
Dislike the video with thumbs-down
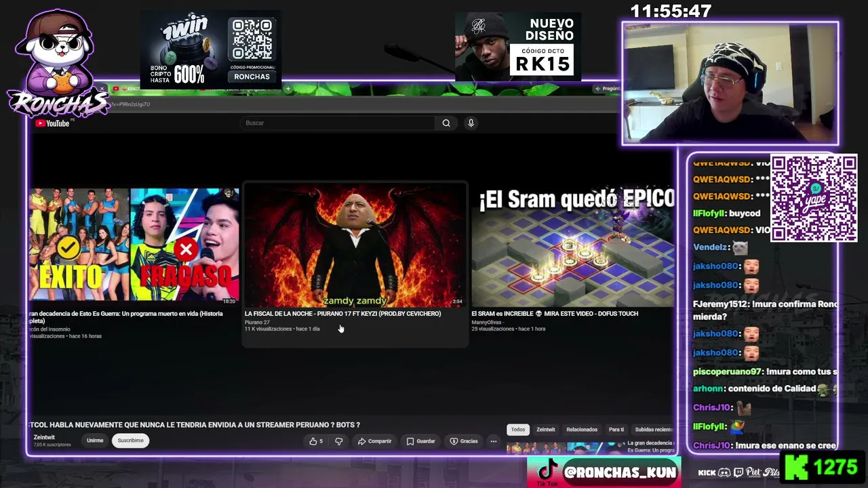tap(338, 441)
